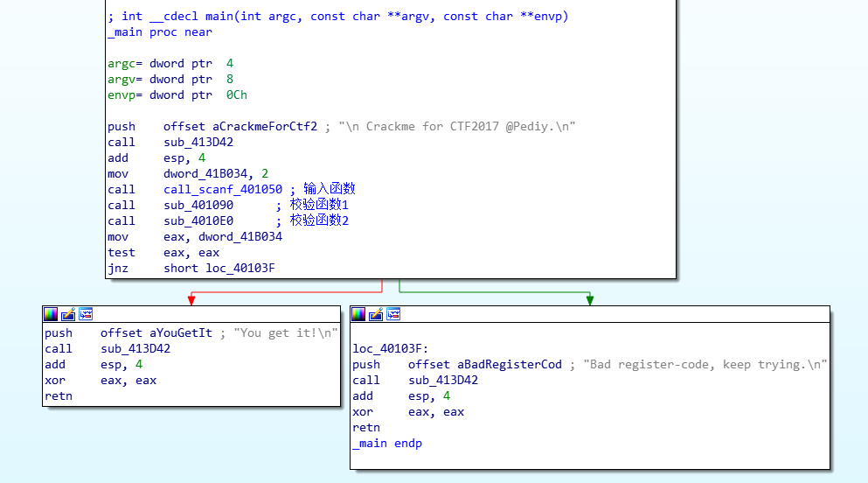Select envp= dword ptr 0Ch line
Screen dimensions: 868x483
[x=177, y=94]
